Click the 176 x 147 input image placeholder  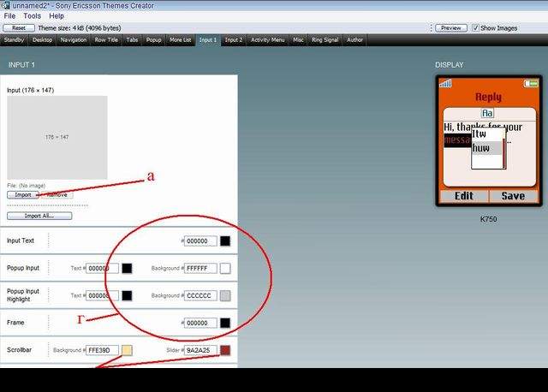(x=57, y=136)
